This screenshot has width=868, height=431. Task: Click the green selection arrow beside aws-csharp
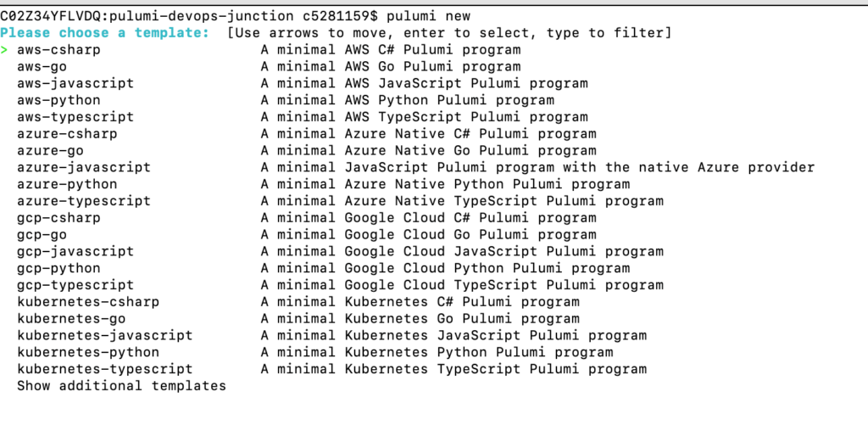pos(4,50)
